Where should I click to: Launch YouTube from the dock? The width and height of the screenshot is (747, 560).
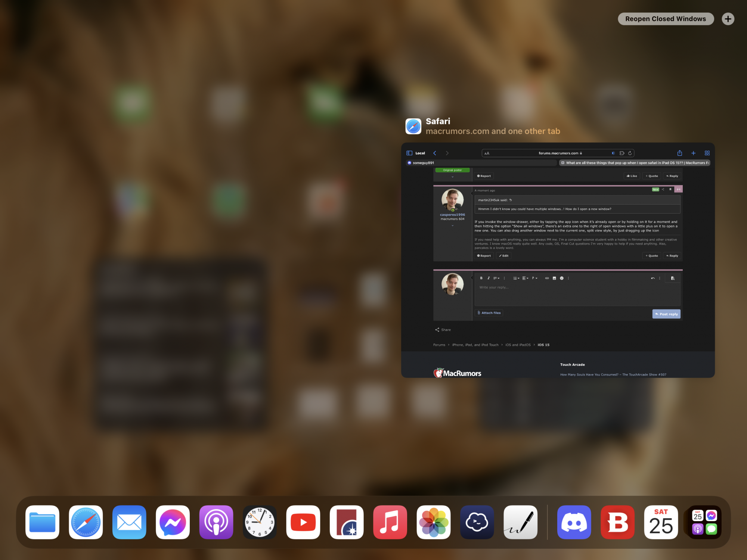303,522
